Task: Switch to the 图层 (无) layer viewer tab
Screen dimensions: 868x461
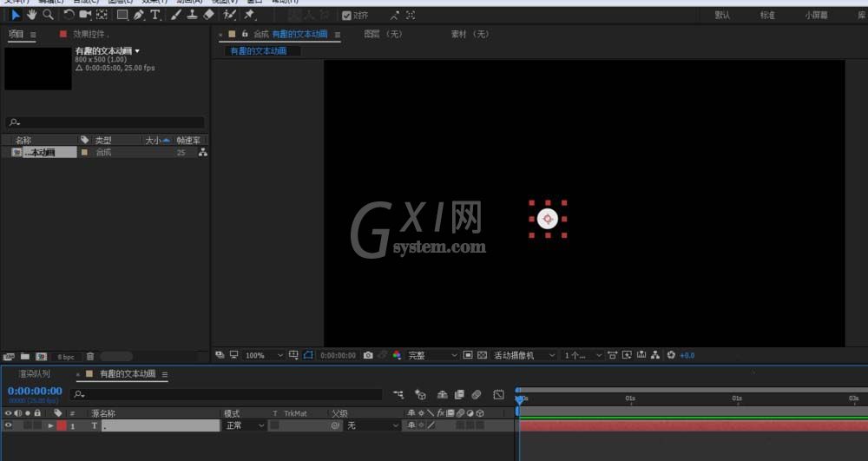Action: click(383, 35)
